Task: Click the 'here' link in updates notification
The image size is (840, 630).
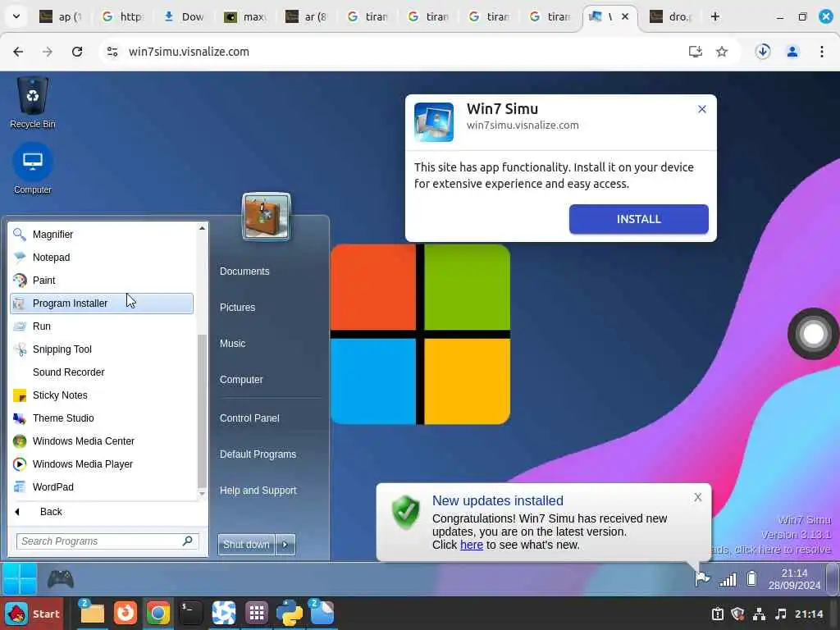Action: [x=472, y=545]
